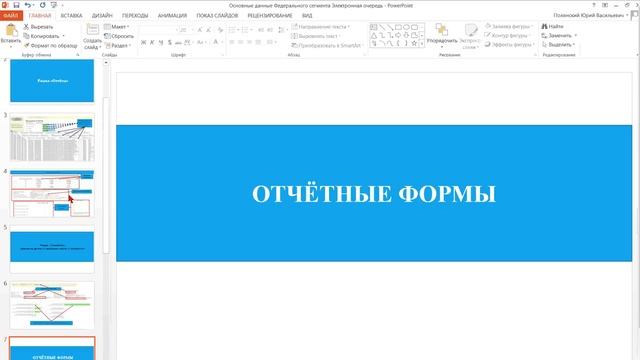Toggle italic К formatting
Viewport: 640px width, 360px height.
pos(152,42)
